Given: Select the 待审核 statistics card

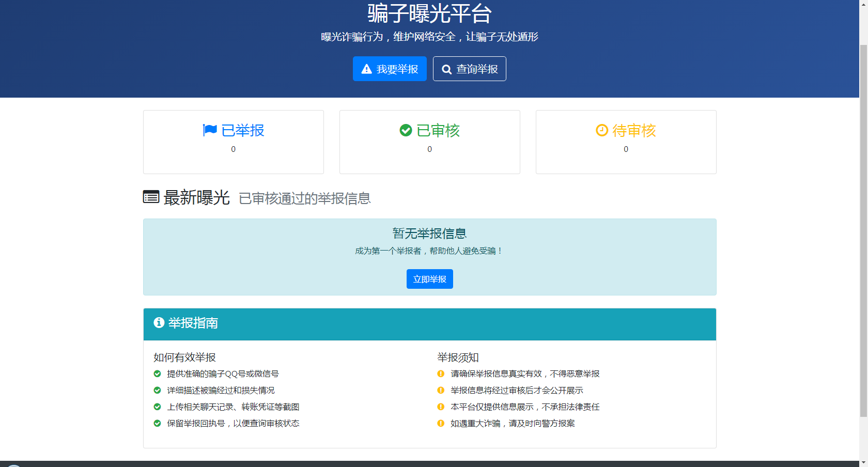Looking at the screenshot, I should 626,142.
